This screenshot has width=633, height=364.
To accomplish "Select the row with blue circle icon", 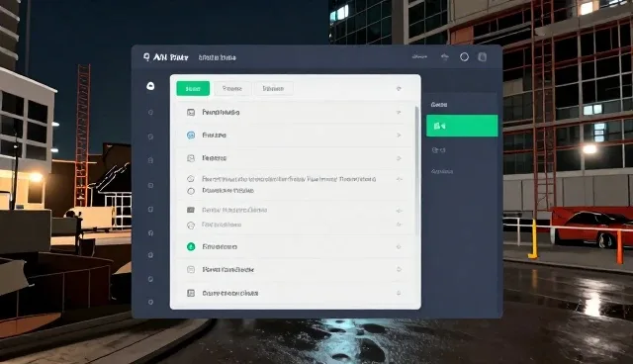I will (x=295, y=136).
